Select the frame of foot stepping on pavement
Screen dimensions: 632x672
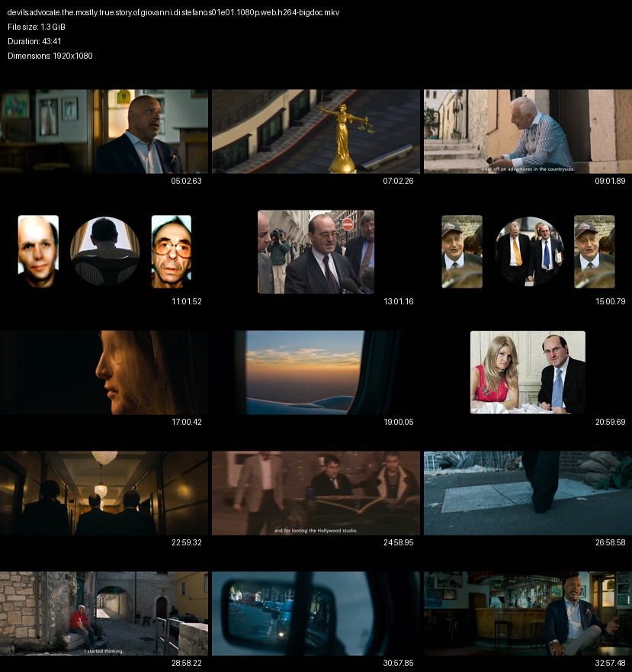pyautogui.click(x=528, y=493)
